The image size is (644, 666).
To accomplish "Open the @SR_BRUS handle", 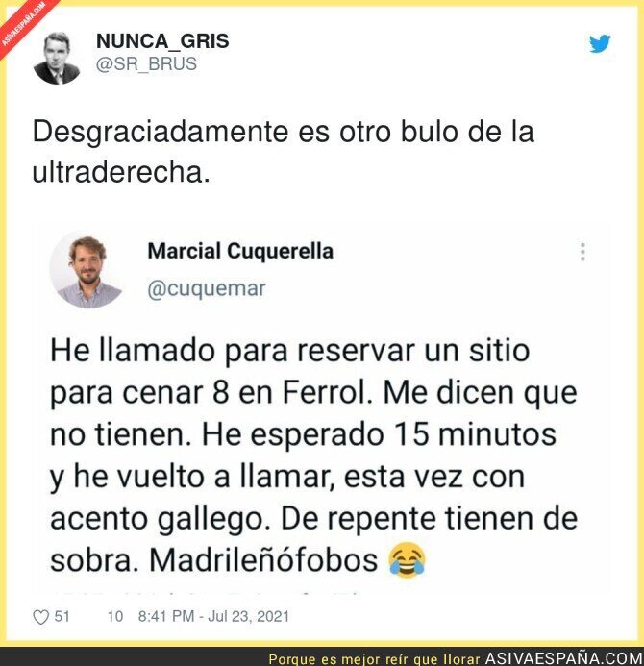I will coord(146,64).
